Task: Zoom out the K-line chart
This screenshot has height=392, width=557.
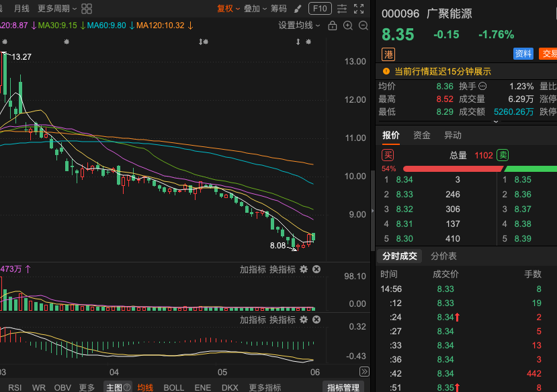Action: (363, 26)
